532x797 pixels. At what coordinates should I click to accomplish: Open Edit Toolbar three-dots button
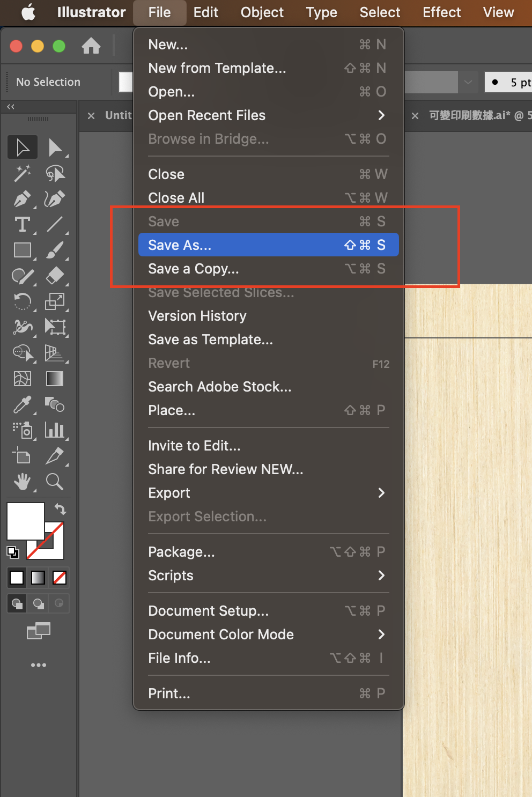pyautogui.click(x=39, y=665)
